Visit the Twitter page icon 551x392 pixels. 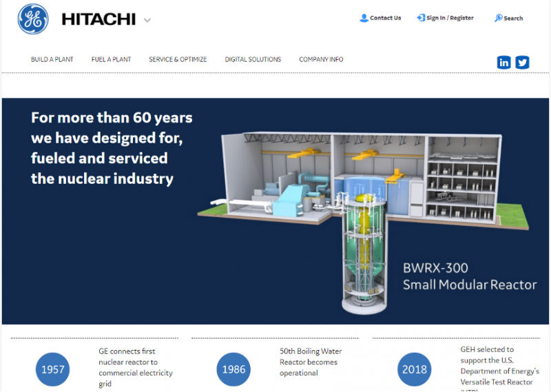[522, 63]
